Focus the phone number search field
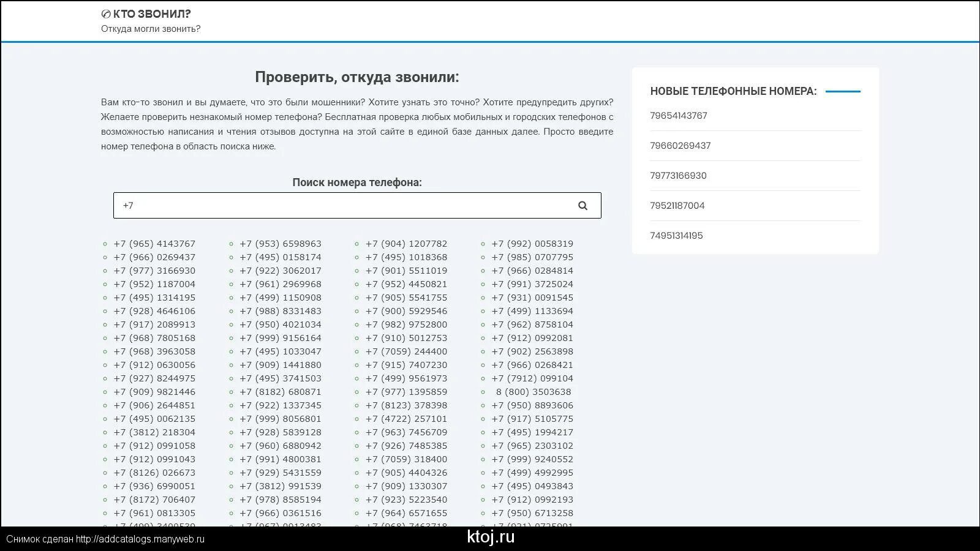Image resolution: width=980 pixels, height=551 pixels. [x=357, y=206]
